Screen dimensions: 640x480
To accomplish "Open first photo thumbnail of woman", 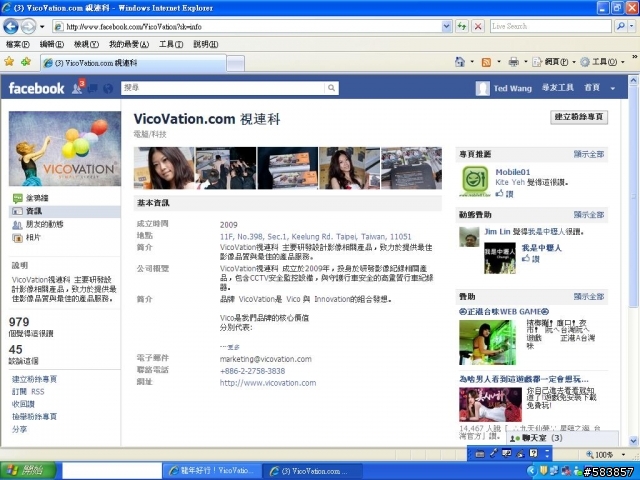I will 164,168.
